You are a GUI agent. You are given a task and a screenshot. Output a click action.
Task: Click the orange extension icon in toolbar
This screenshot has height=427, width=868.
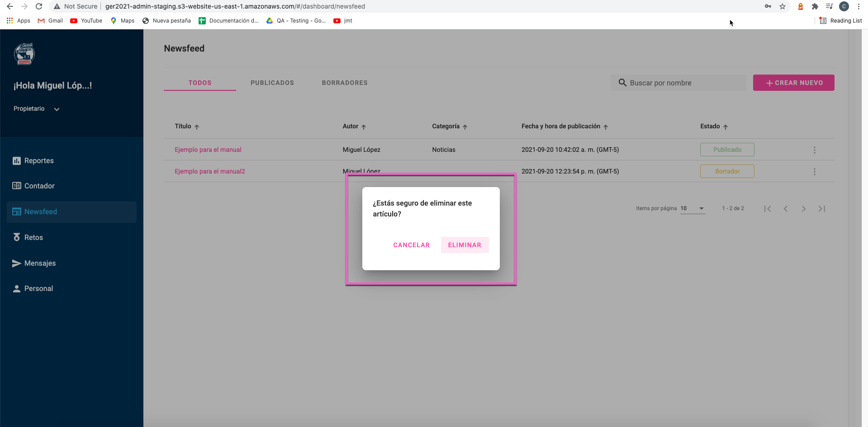coord(801,6)
